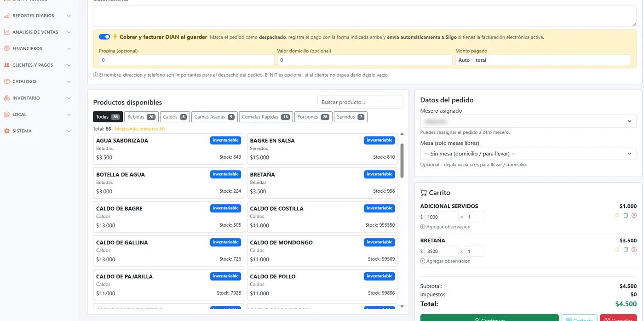This screenshot has width=644, height=321.
Task: Click the Catalogo box icon
Action: click(x=7, y=81)
